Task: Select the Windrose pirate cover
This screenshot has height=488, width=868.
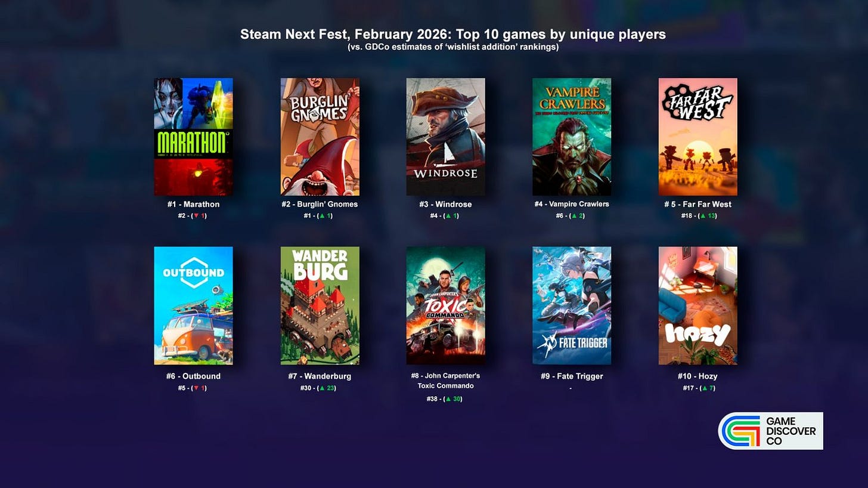Action: 446,137
